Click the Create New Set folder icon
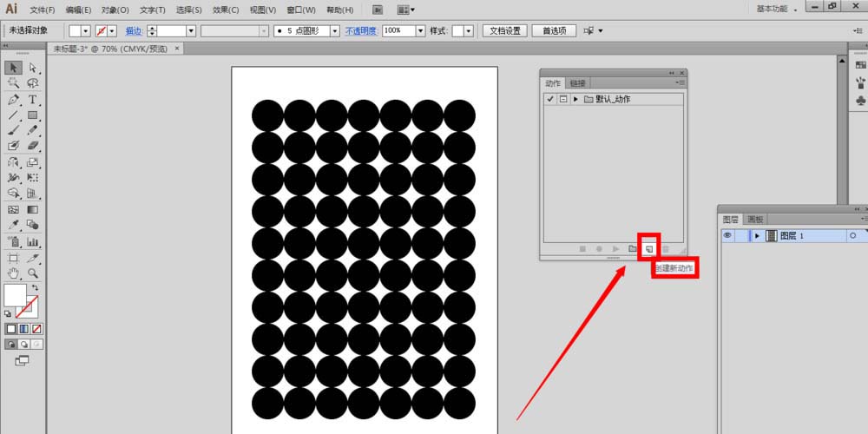 click(632, 249)
